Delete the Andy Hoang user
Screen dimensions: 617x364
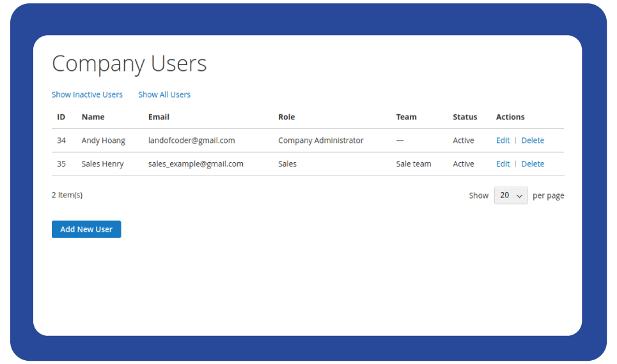pos(533,140)
